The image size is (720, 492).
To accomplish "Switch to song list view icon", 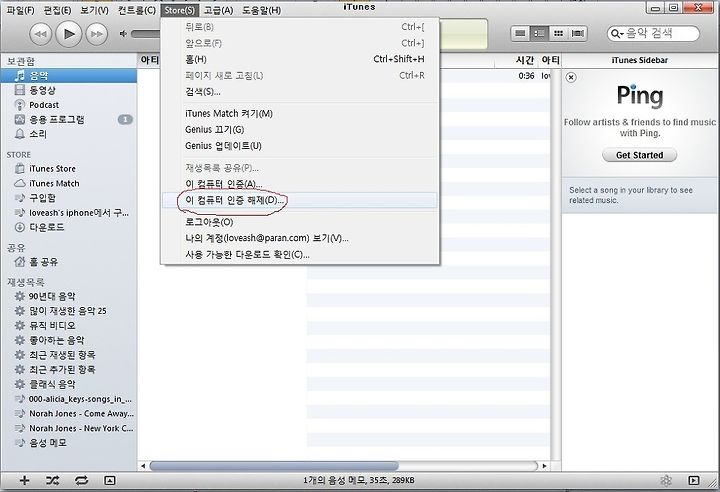I will (x=520, y=33).
